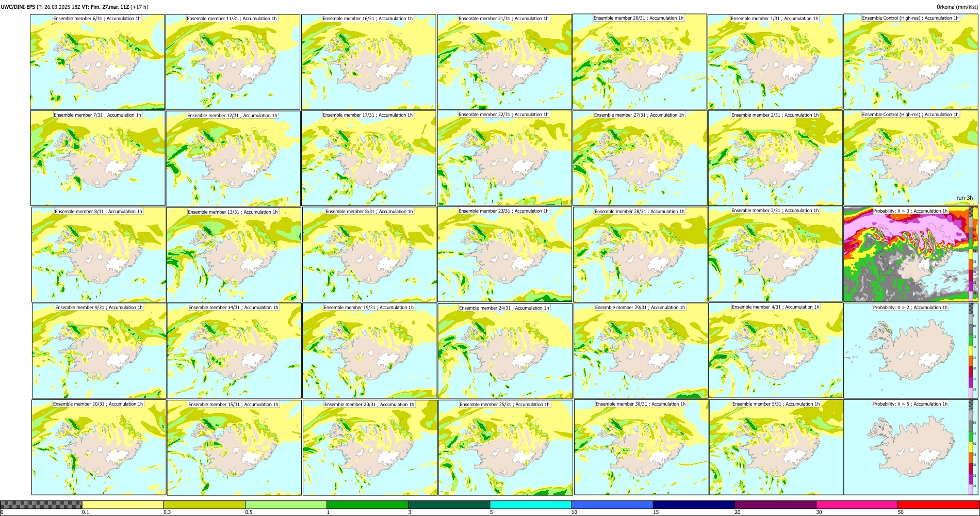
Task: Pick the navy 15–20 legend swatch
Action: pos(694,505)
